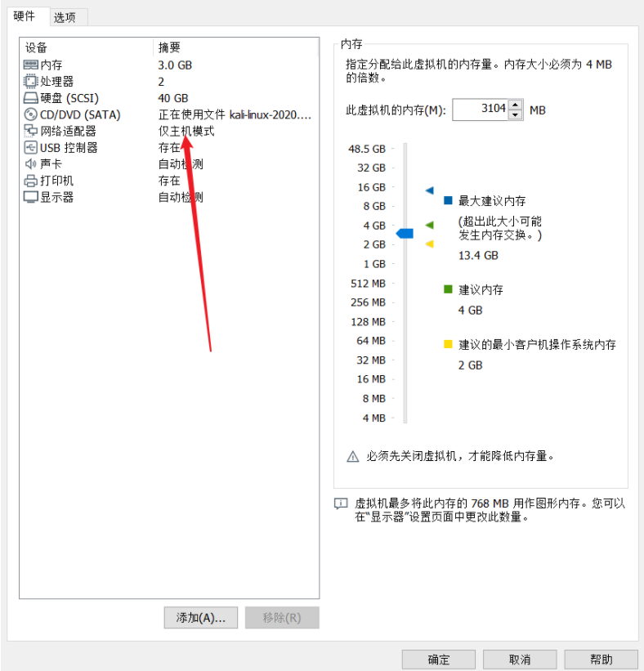Cancel the dialog with 取消
The height and width of the screenshot is (671, 644).
[x=520, y=660]
